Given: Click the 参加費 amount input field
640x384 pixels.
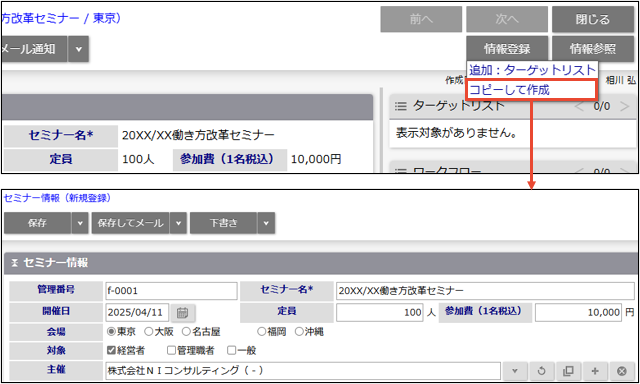Looking at the screenshot, I should click(x=578, y=313).
